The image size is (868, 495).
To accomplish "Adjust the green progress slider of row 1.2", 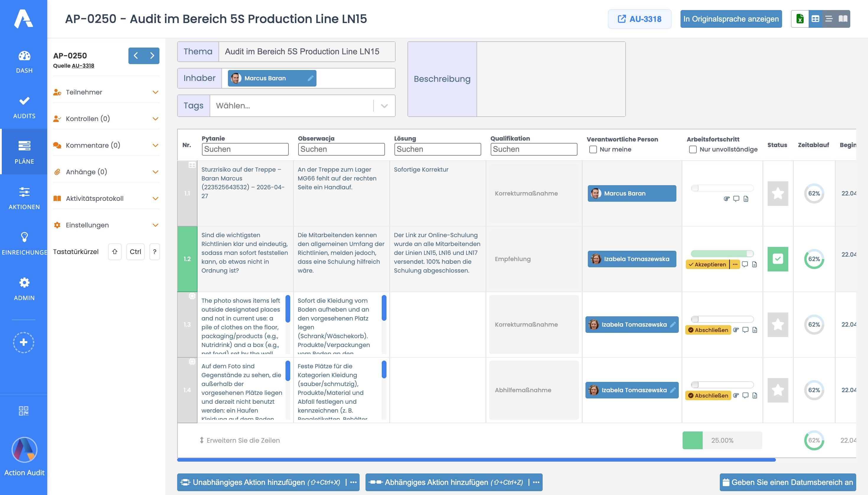I will pos(722,254).
